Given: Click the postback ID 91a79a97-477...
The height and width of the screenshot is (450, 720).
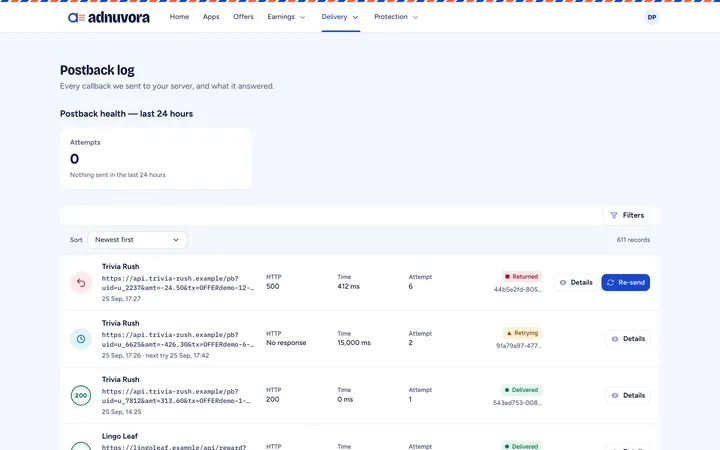Looking at the screenshot, I should tap(519, 346).
